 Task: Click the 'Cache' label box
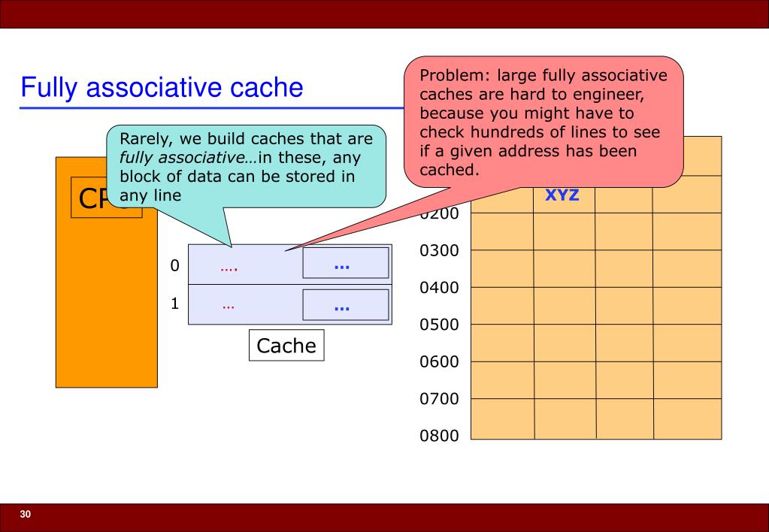286,345
